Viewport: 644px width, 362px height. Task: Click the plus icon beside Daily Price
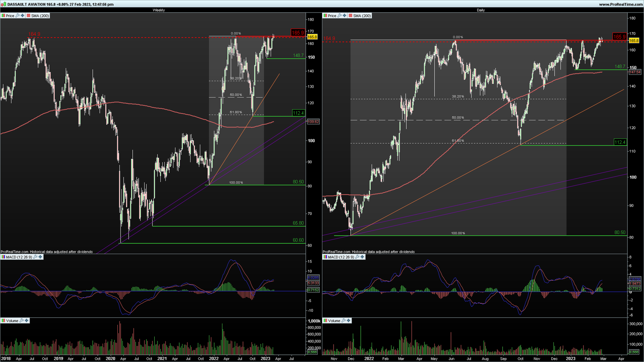point(344,16)
